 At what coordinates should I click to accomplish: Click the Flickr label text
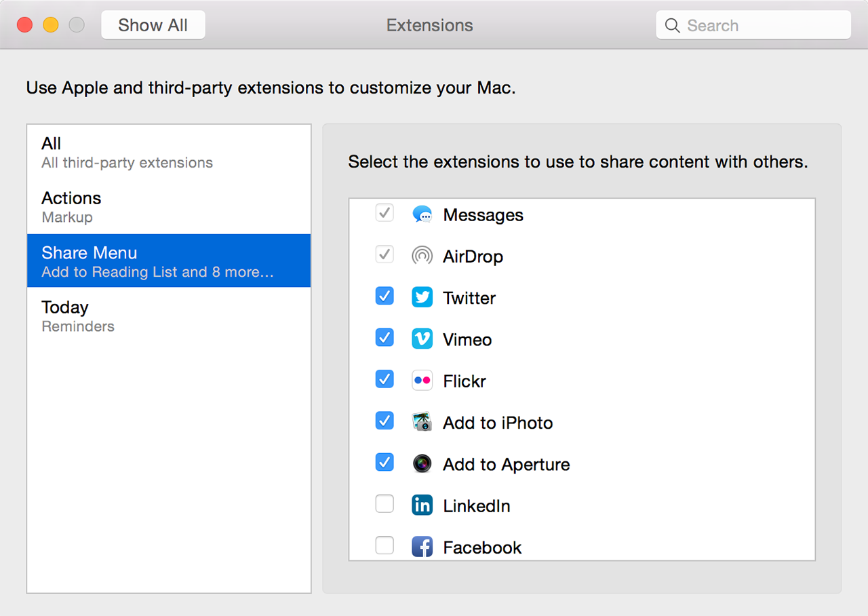point(465,381)
